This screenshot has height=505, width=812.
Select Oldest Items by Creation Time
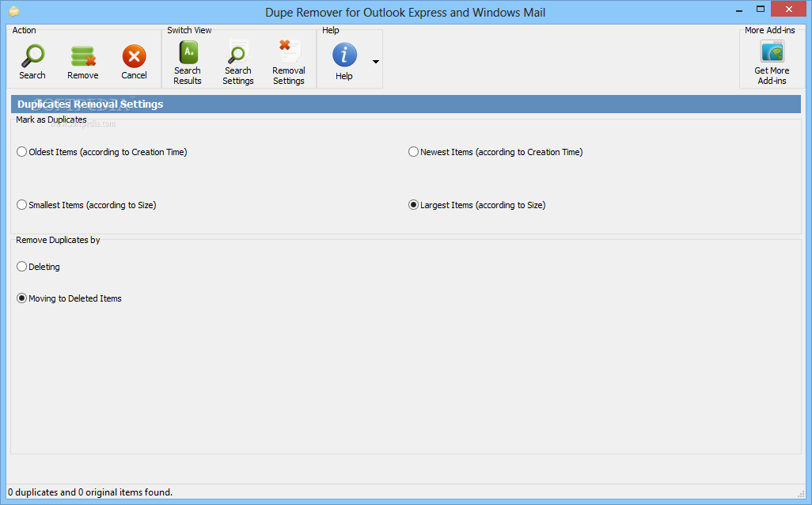pyautogui.click(x=102, y=152)
